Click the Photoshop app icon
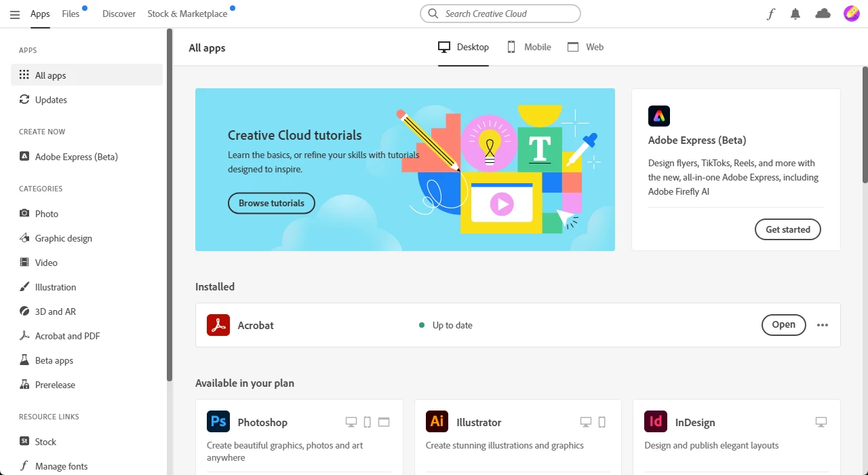This screenshot has height=475, width=868. 218,421
